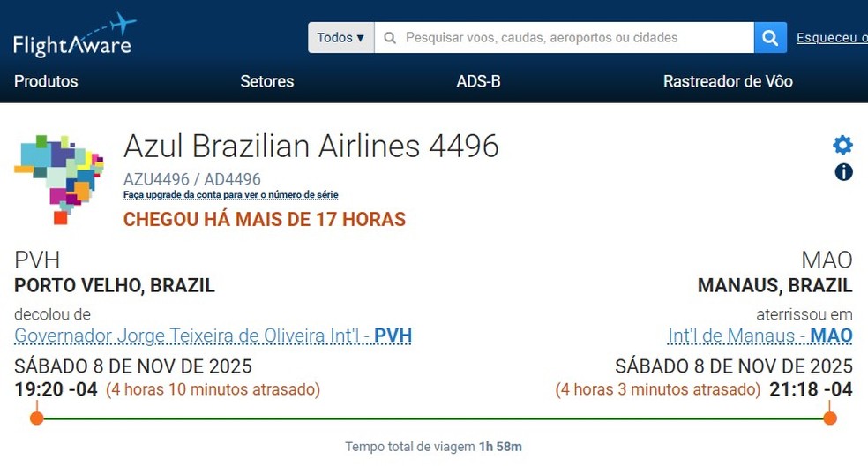This screenshot has width=868, height=475.
Task: Click the blue search magnifier button
Action: [770, 38]
